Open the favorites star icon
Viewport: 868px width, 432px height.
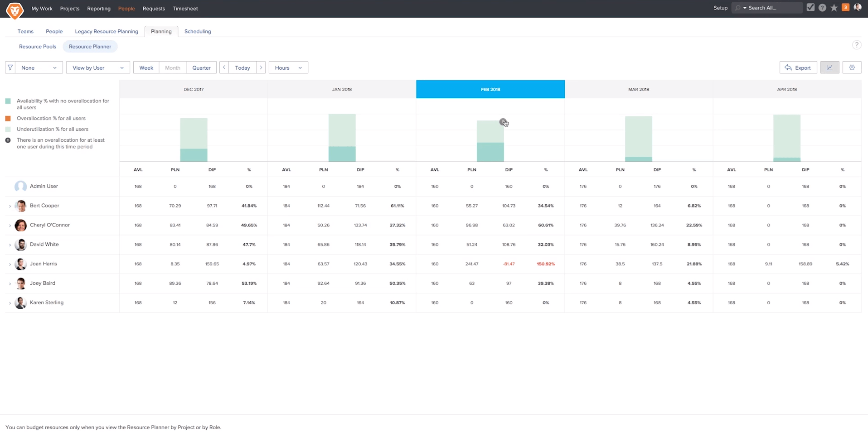(x=834, y=8)
